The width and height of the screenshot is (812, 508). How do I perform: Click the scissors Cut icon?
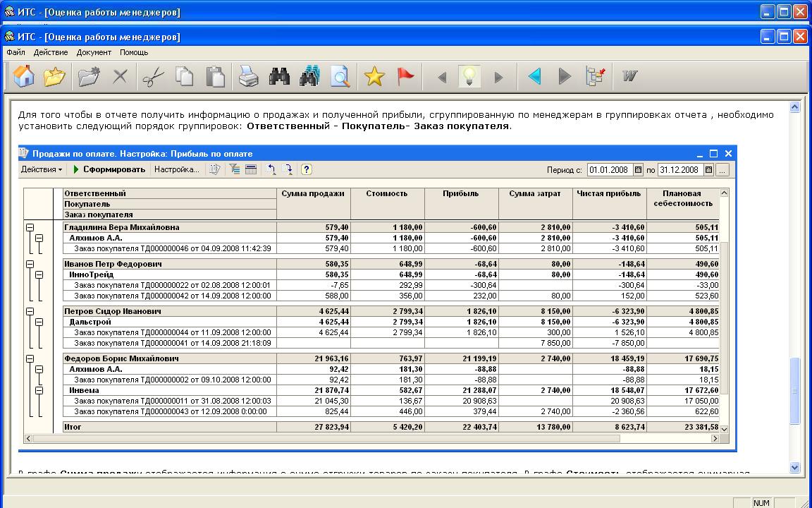pos(153,76)
